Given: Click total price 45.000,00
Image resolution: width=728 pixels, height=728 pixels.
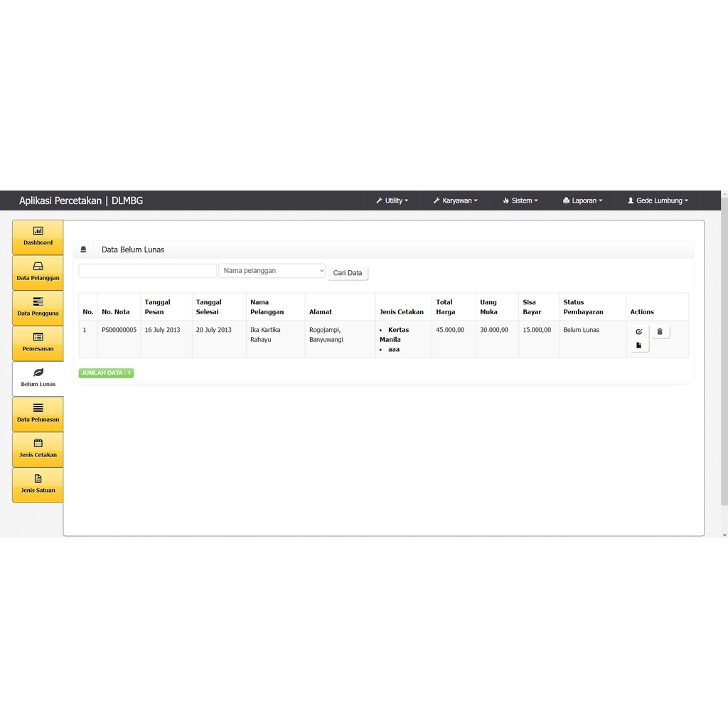Looking at the screenshot, I should tap(450, 330).
